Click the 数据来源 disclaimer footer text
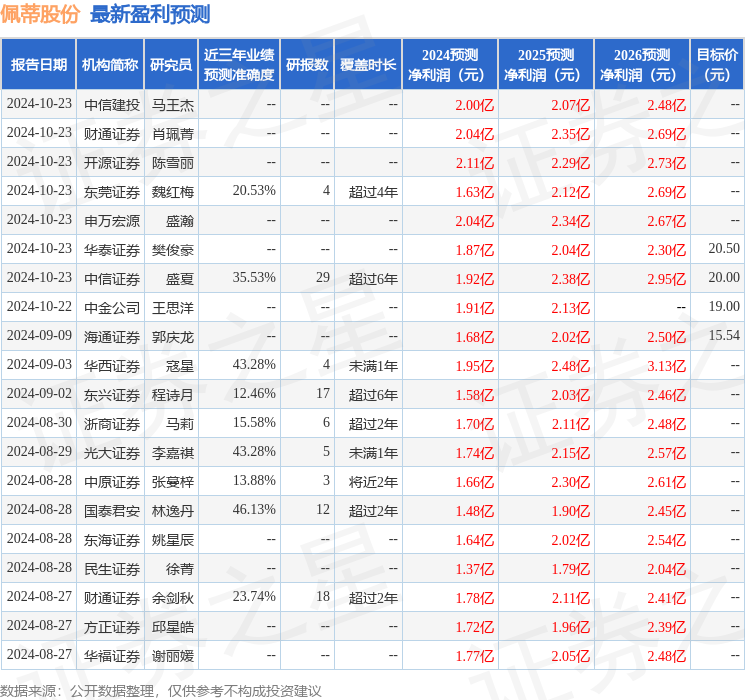The height and width of the screenshot is (700, 745). [x=161, y=690]
